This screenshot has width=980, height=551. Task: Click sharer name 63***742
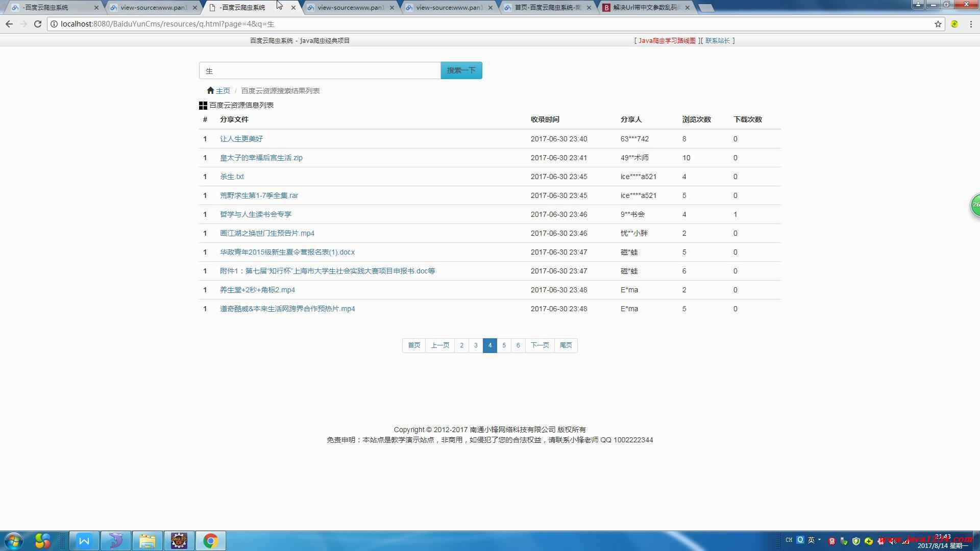(x=634, y=139)
